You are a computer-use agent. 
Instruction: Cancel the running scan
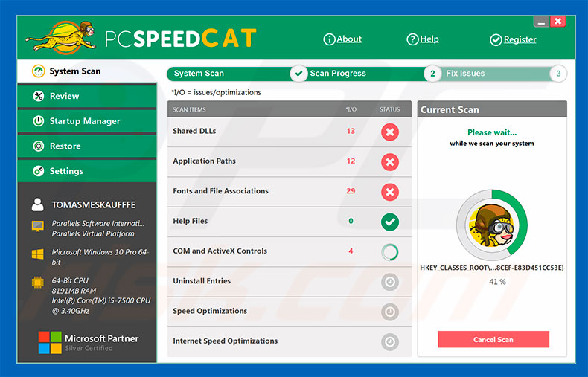click(493, 339)
